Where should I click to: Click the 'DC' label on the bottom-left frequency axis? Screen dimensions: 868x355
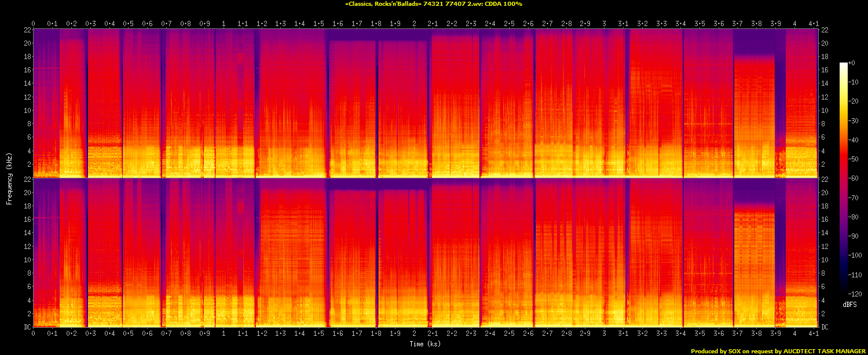coord(27,327)
